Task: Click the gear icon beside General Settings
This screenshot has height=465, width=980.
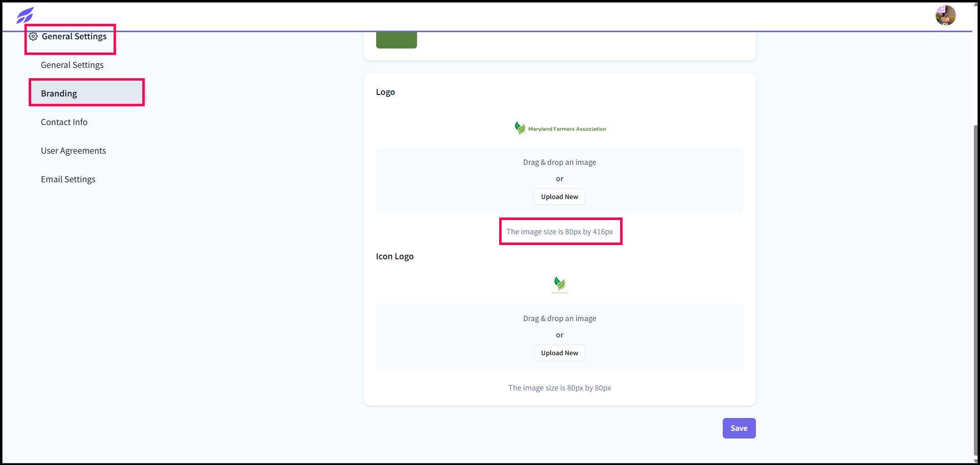Action: tap(33, 36)
